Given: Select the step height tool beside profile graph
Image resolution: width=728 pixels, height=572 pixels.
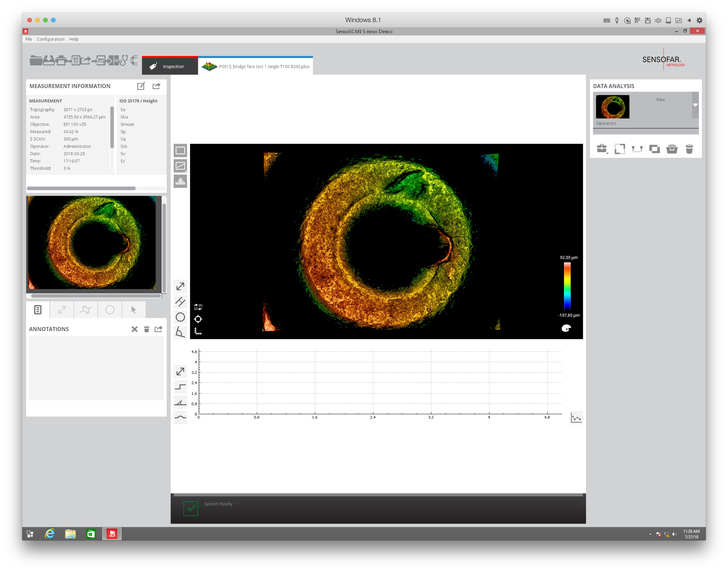Looking at the screenshot, I should pyautogui.click(x=180, y=387).
